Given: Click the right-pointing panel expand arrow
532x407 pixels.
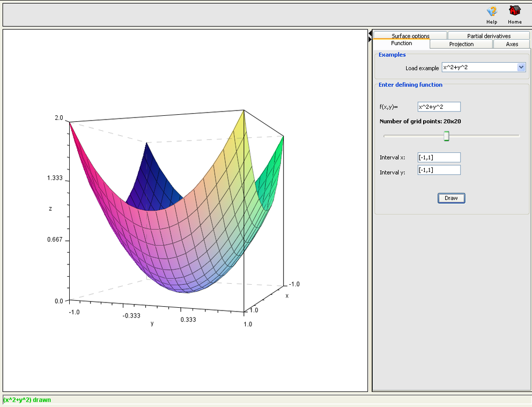Looking at the screenshot, I should (x=370, y=40).
